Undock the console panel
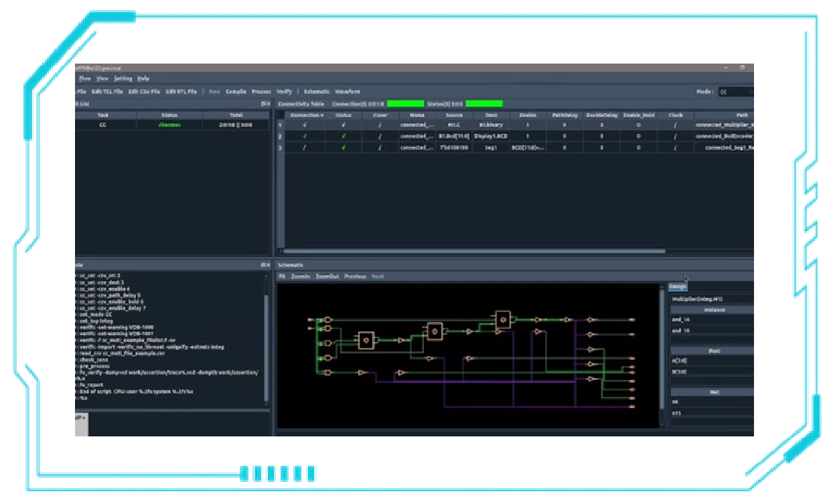The width and height of the screenshot is (829, 504). pos(263,265)
